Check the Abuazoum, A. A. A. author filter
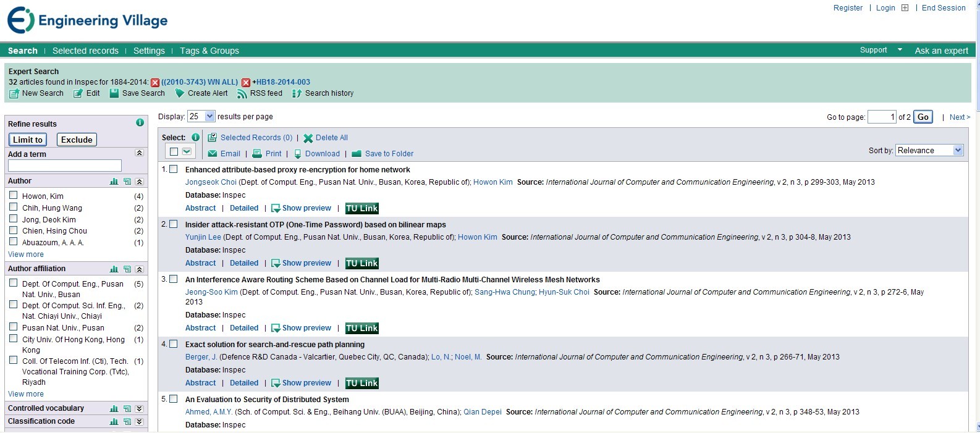 [x=13, y=242]
